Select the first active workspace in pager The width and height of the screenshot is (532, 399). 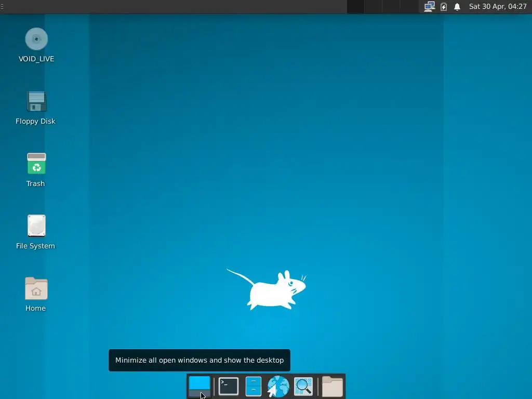[355, 7]
